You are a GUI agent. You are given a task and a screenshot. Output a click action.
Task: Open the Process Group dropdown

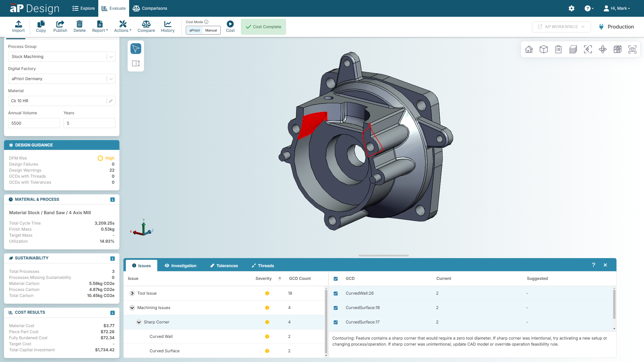coord(61,57)
